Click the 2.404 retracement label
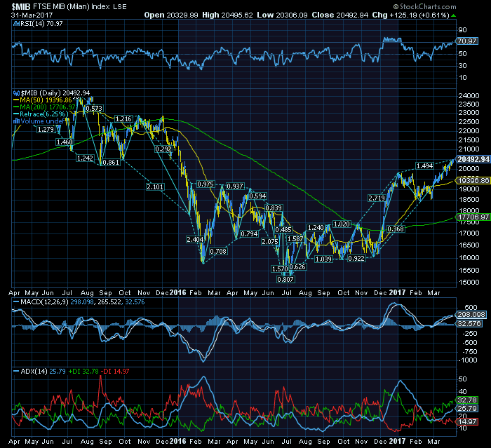This screenshot has width=491, height=448. pyautogui.click(x=195, y=240)
